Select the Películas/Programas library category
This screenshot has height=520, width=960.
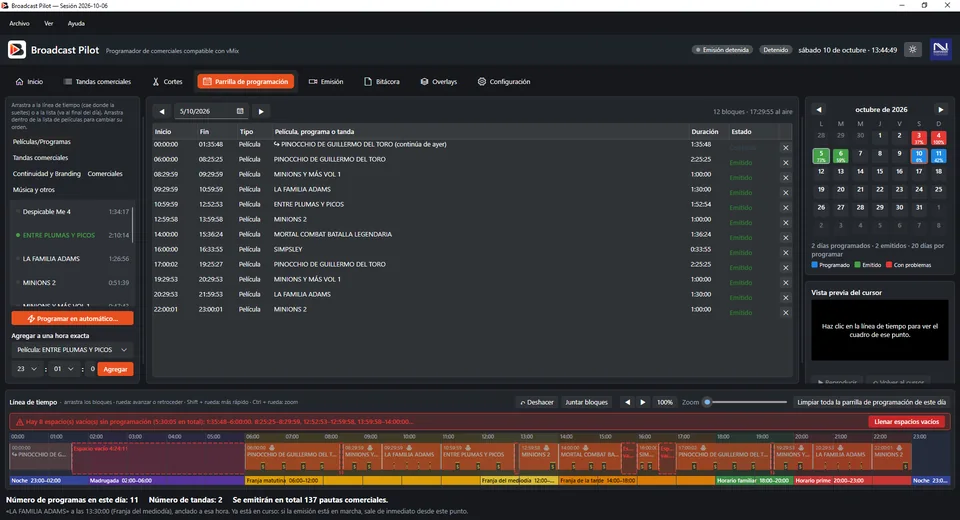(42, 141)
